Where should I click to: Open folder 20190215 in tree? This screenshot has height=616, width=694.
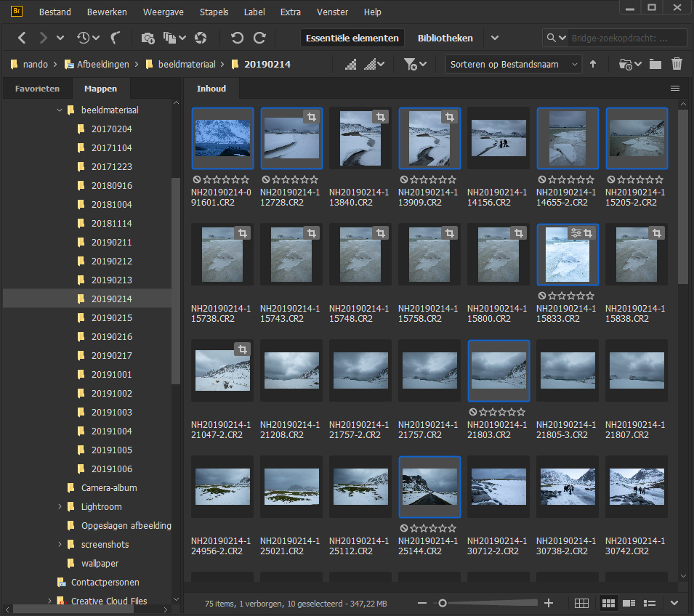[x=111, y=317]
